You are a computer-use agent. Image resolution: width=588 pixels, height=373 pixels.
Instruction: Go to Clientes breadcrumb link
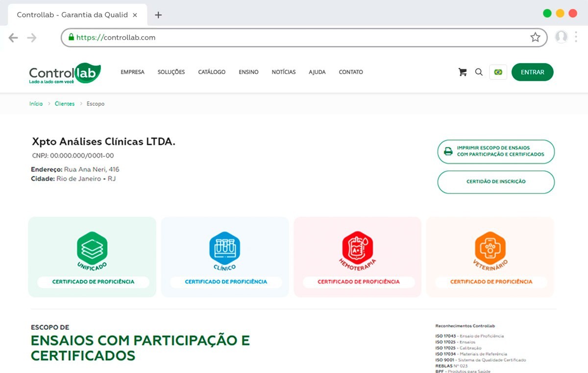pyautogui.click(x=65, y=104)
